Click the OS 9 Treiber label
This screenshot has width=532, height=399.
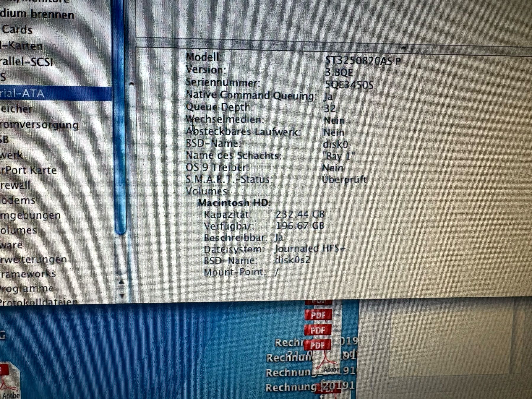click(x=217, y=168)
